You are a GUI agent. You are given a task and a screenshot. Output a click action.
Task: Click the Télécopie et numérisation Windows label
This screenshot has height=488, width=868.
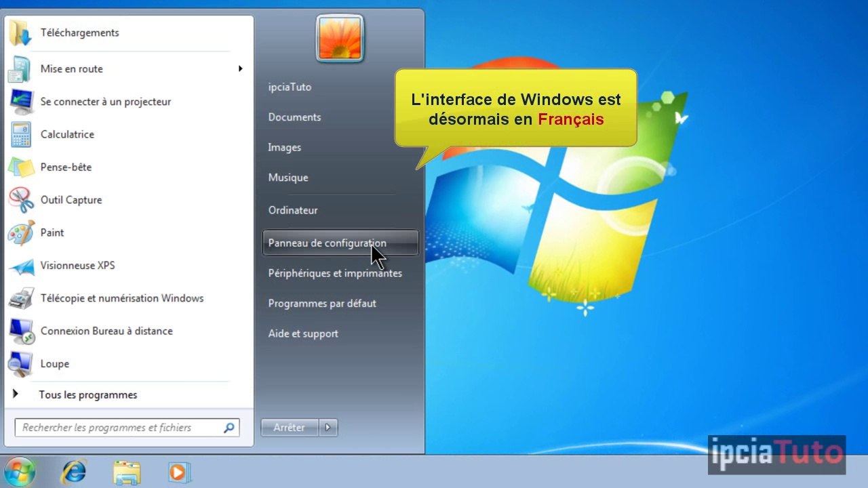tap(122, 298)
